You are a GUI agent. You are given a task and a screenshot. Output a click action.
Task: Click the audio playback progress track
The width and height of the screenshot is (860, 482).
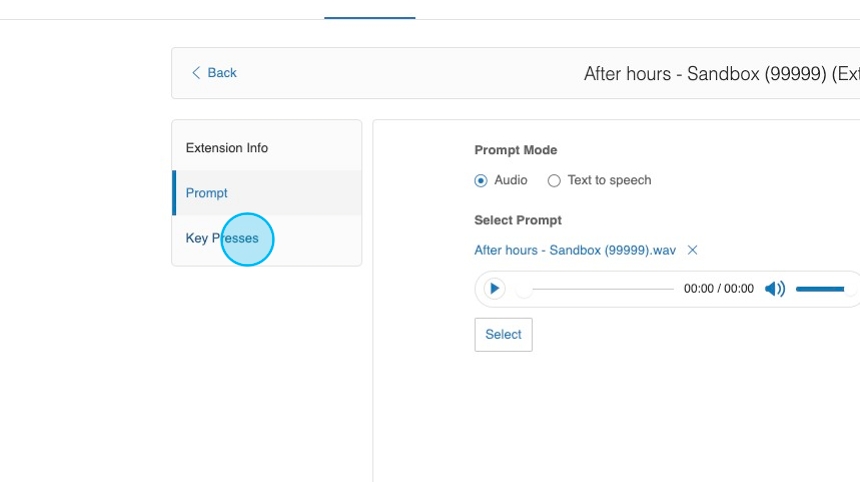602,289
